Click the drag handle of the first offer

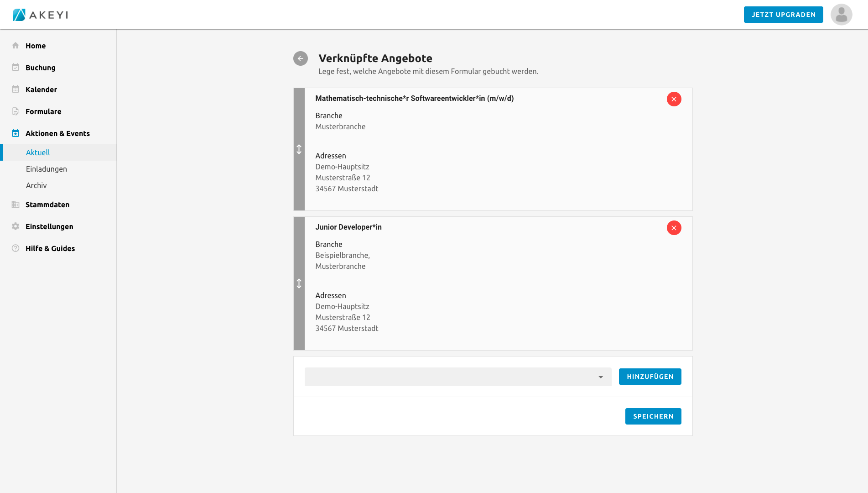(299, 149)
